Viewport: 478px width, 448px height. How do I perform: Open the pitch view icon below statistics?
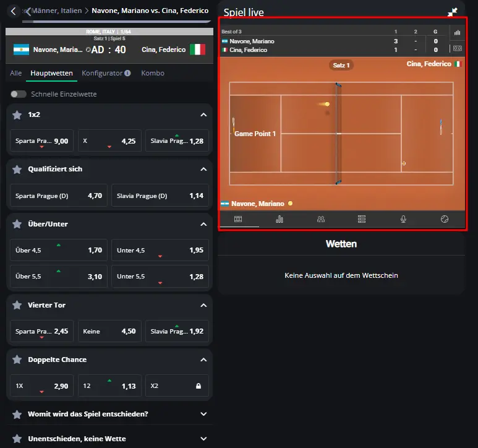pyautogui.click(x=457, y=48)
